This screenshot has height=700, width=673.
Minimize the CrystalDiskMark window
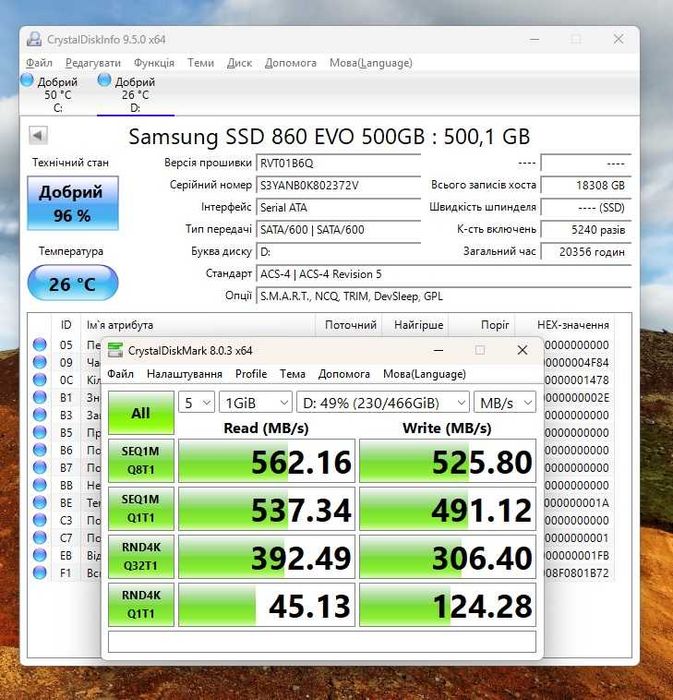[x=438, y=350]
